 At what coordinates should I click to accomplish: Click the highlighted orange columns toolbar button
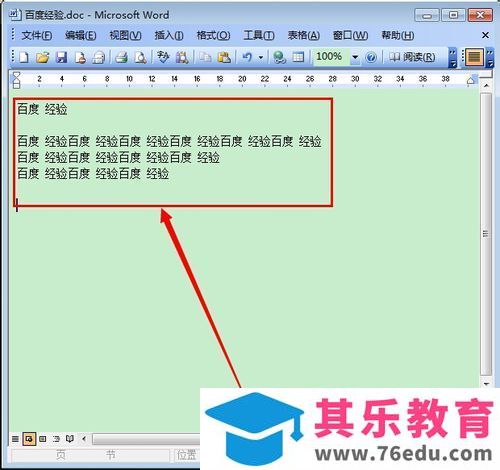pyautogui.click(x=474, y=57)
